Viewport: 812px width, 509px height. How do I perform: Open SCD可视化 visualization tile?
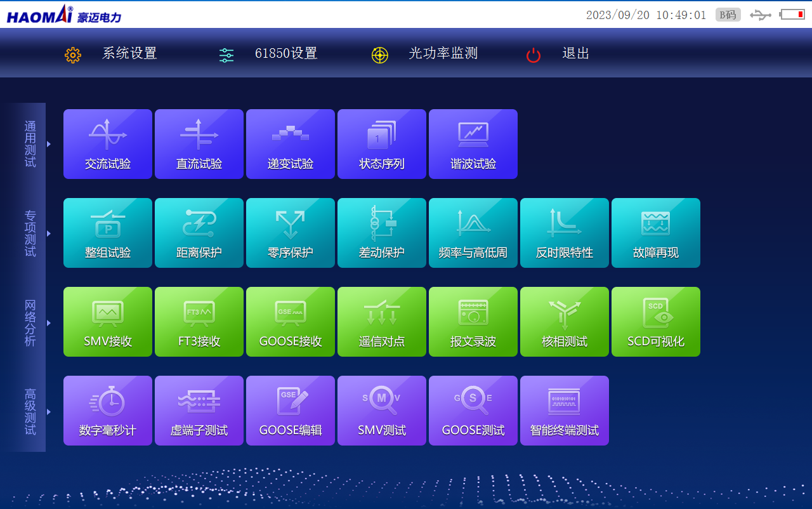(656, 322)
